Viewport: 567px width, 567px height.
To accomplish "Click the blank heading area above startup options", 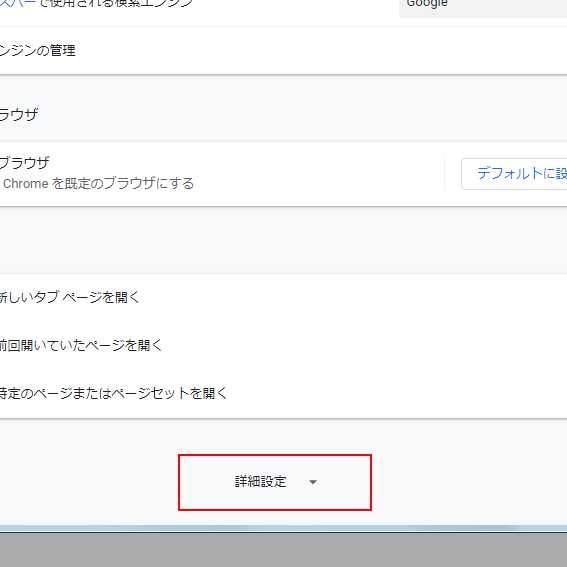I will pyautogui.click(x=284, y=240).
